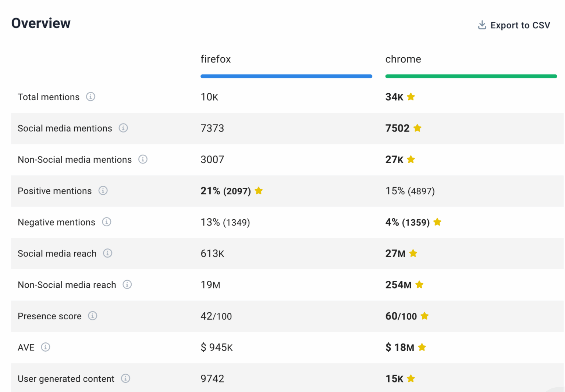Screen dimensions: 565x392
Task: Click the Social media reach info icon
Action: pyautogui.click(x=108, y=253)
